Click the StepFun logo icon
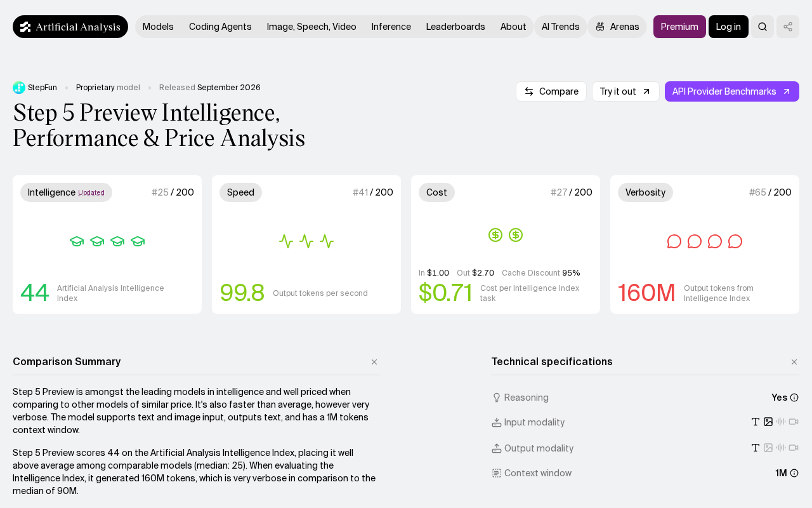The width and height of the screenshot is (812, 508). (19, 88)
